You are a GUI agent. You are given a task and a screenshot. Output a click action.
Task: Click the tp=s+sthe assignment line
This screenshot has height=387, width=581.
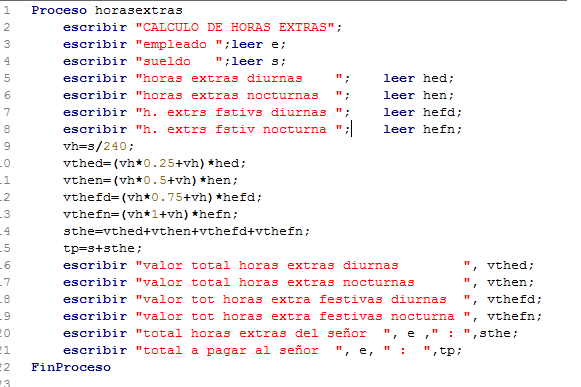[x=103, y=249]
